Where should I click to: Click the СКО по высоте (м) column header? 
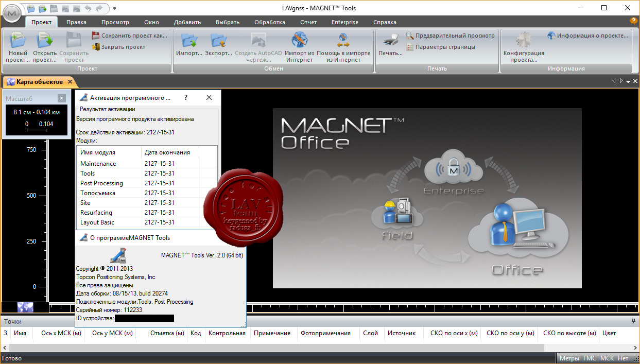tap(568, 333)
